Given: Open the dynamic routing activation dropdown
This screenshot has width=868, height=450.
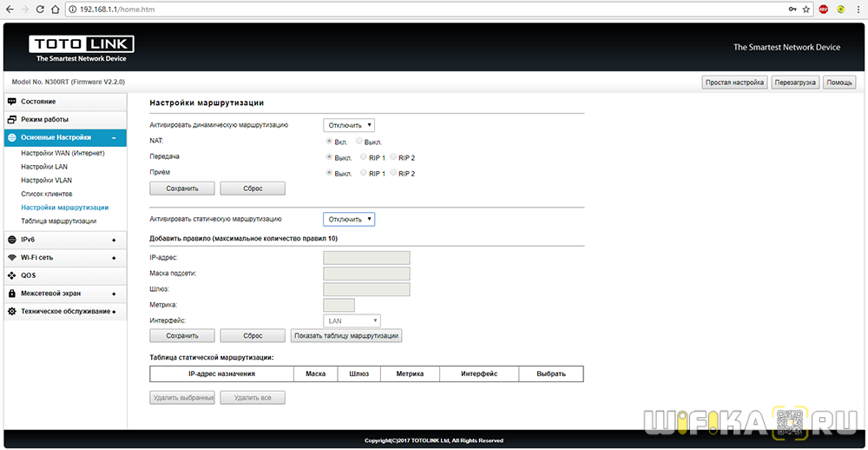Looking at the screenshot, I should click(x=349, y=125).
